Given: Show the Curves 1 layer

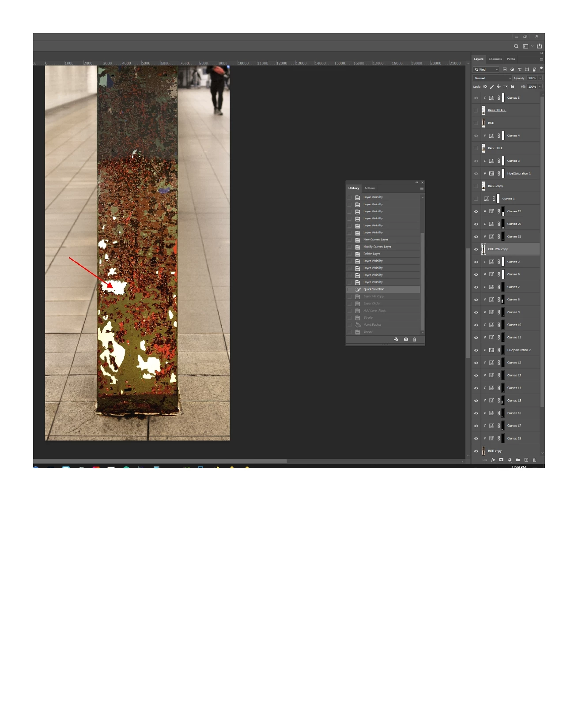Looking at the screenshot, I should 476,199.
